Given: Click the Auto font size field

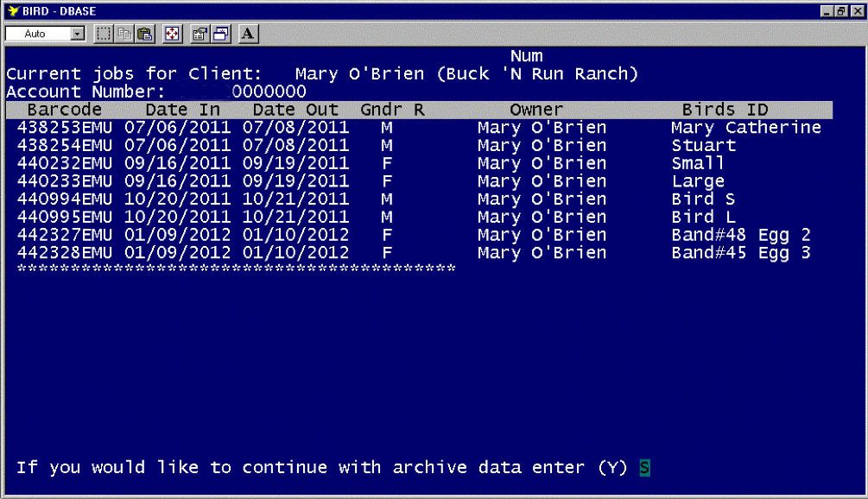Looking at the screenshot, I should click(36, 32).
